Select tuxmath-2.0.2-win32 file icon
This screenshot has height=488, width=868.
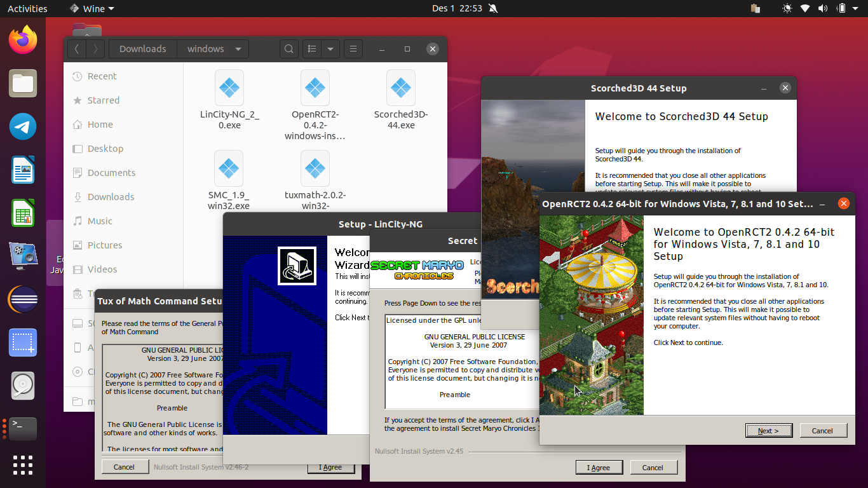tap(315, 168)
